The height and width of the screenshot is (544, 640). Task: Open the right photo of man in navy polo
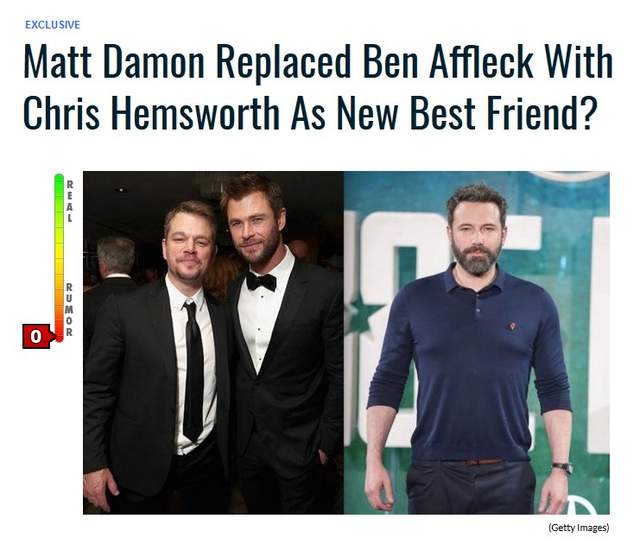pyautogui.click(x=476, y=342)
